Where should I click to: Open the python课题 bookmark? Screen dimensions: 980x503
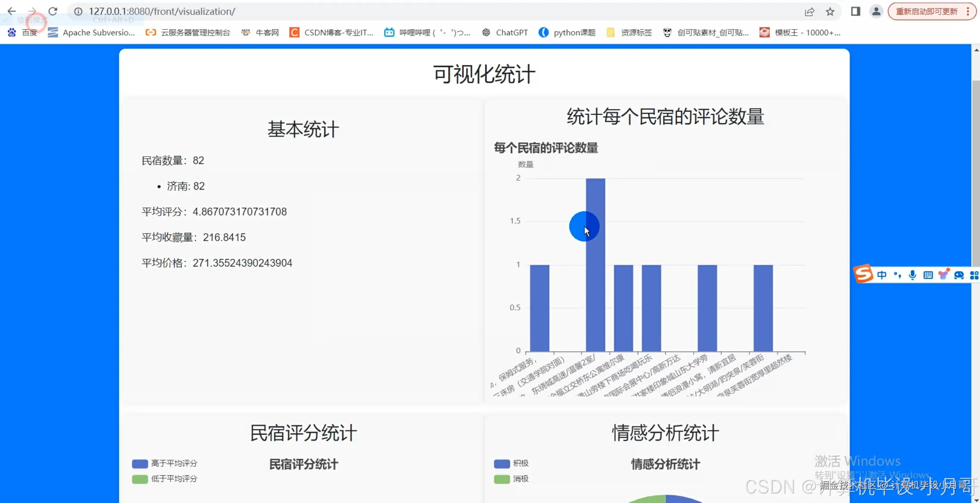[x=567, y=33]
